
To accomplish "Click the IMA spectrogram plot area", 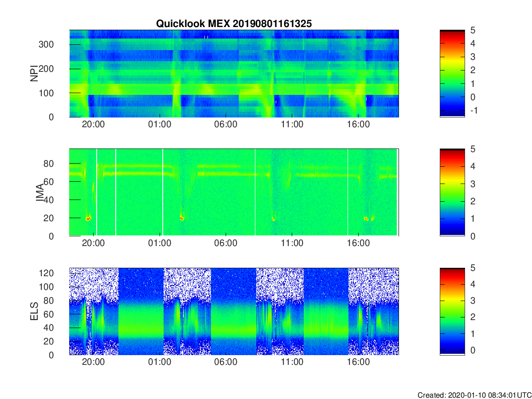I will 234,192.
